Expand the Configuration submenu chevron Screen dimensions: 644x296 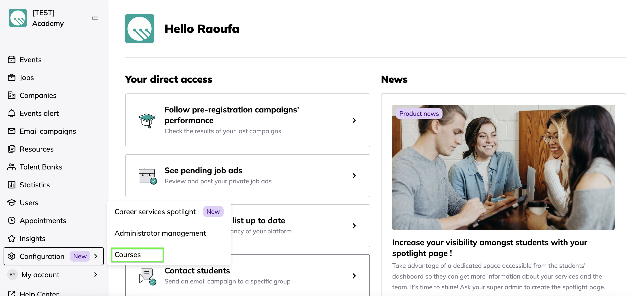[96, 256]
